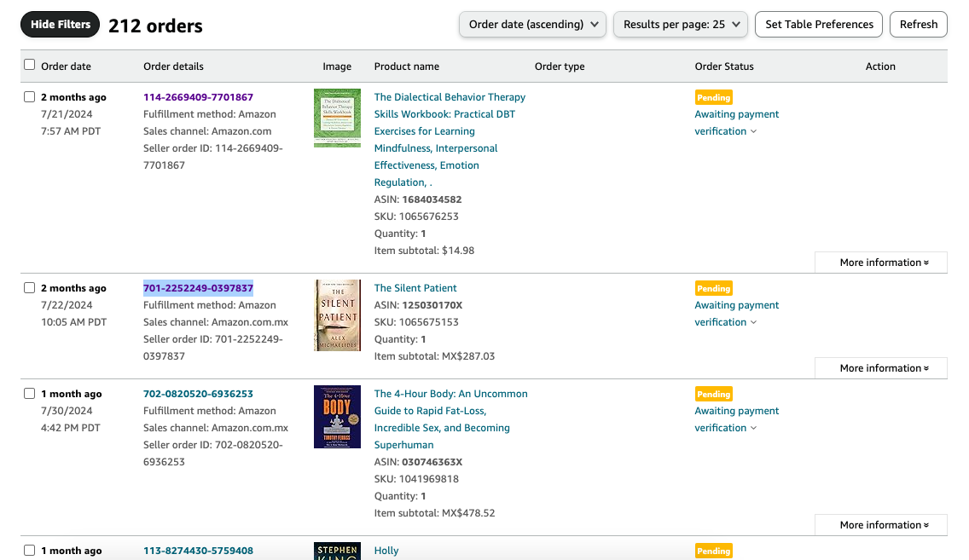The image size is (969, 560).
Task: Open The 4-Hour Body product link
Action: pos(451,419)
